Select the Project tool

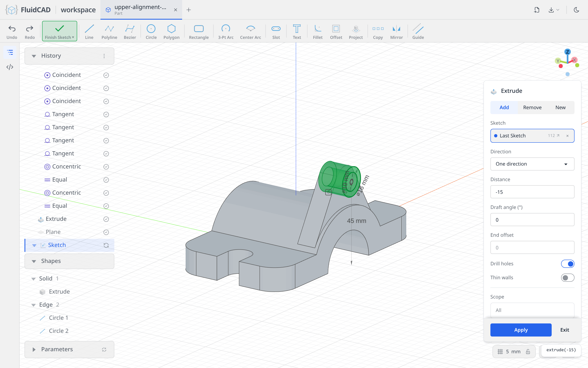pos(355,32)
